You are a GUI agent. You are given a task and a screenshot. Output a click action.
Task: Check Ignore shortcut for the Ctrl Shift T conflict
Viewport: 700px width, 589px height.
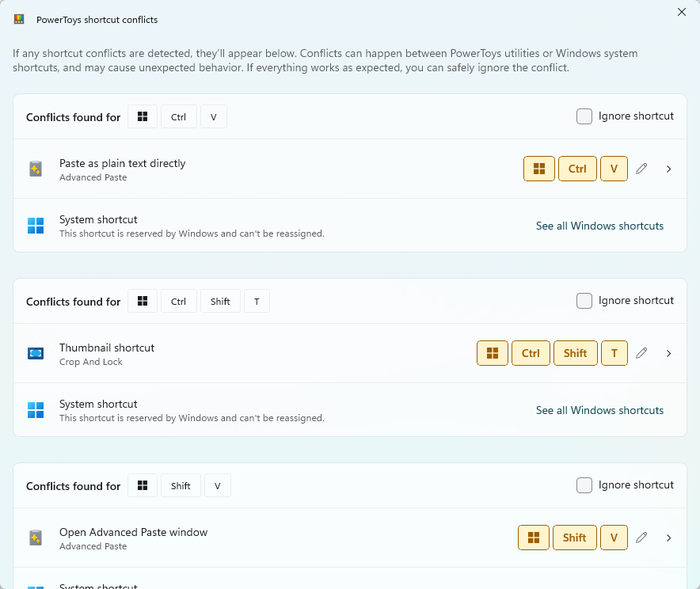click(x=584, y=300)
